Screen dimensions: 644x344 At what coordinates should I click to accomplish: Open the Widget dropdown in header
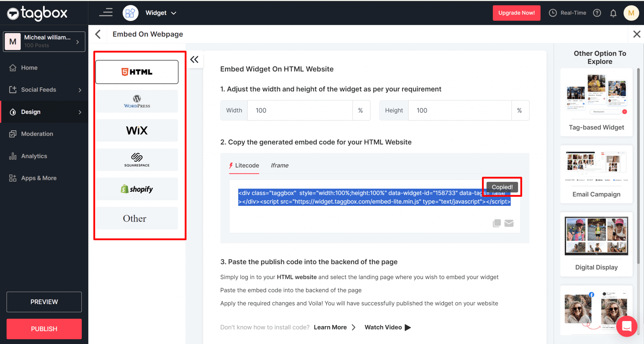pyautogui.click(x=160, y=13)
